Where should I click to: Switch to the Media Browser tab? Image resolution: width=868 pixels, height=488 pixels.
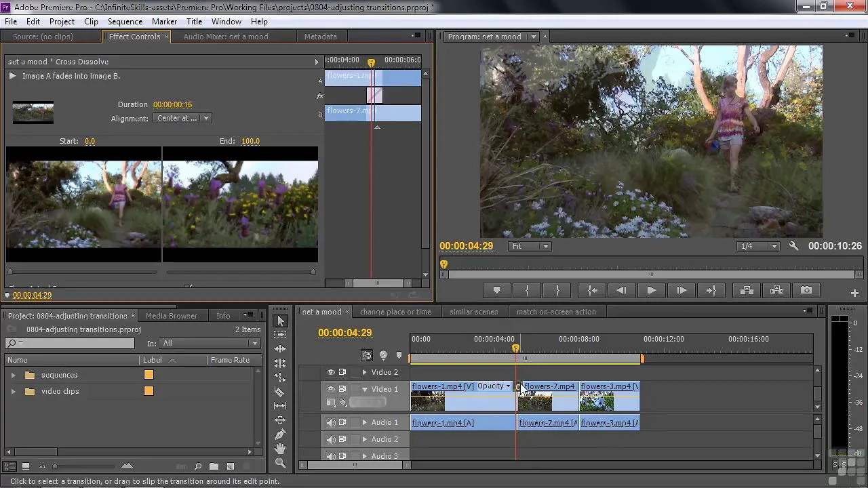point(172,316)
